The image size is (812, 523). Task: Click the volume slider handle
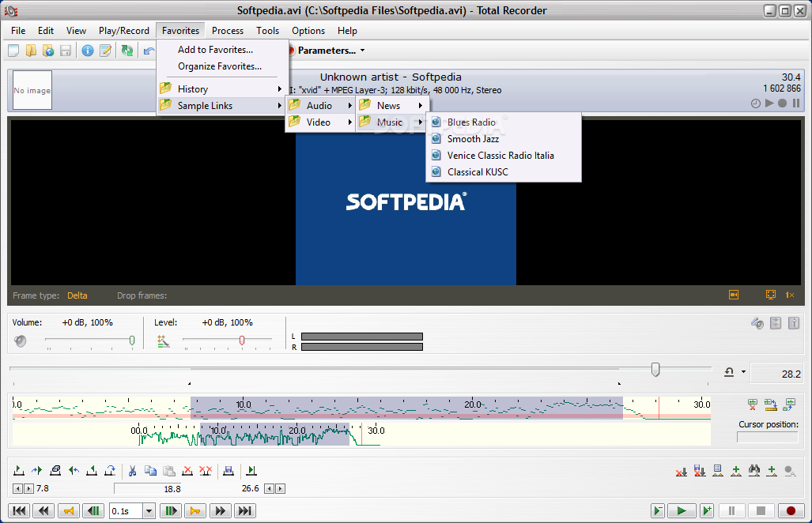(132, 341)
